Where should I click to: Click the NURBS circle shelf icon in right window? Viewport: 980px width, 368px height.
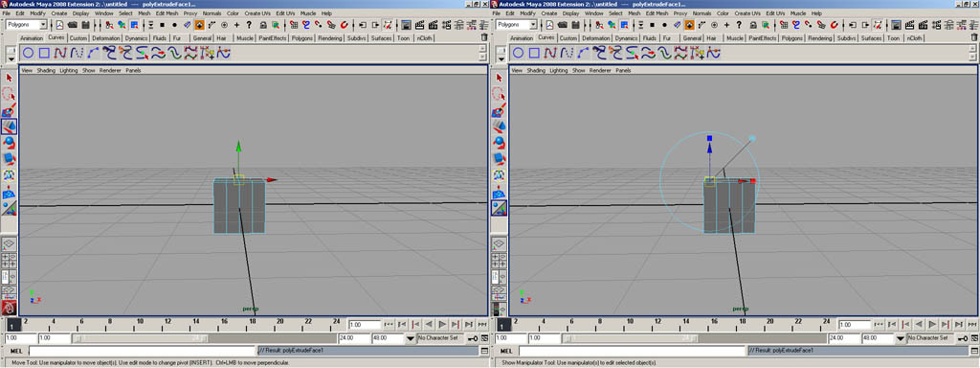tap(518, 54)
